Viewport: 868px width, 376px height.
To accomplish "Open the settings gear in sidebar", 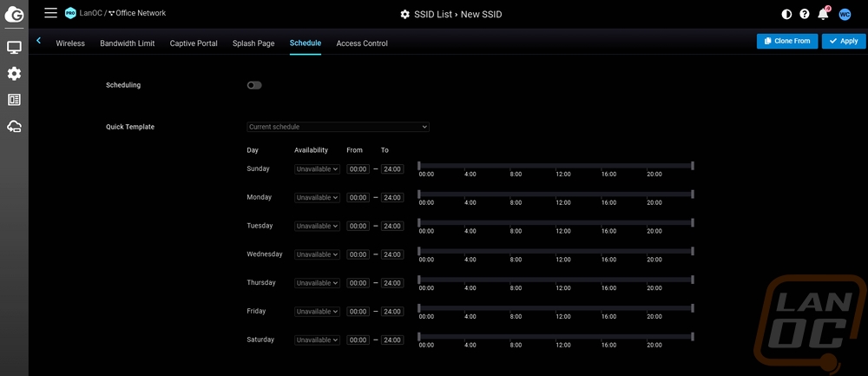I will pos(14,74).
